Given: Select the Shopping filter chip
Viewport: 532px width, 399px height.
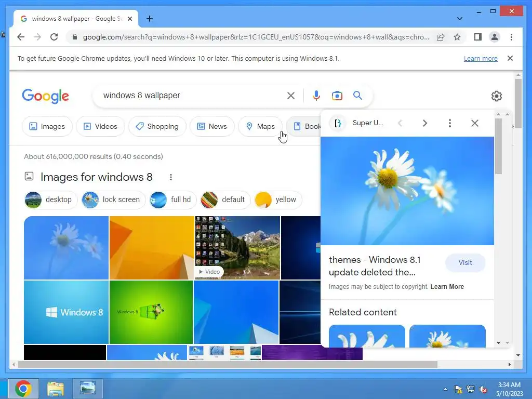Looking at the screenshot, I should (157, 126).
